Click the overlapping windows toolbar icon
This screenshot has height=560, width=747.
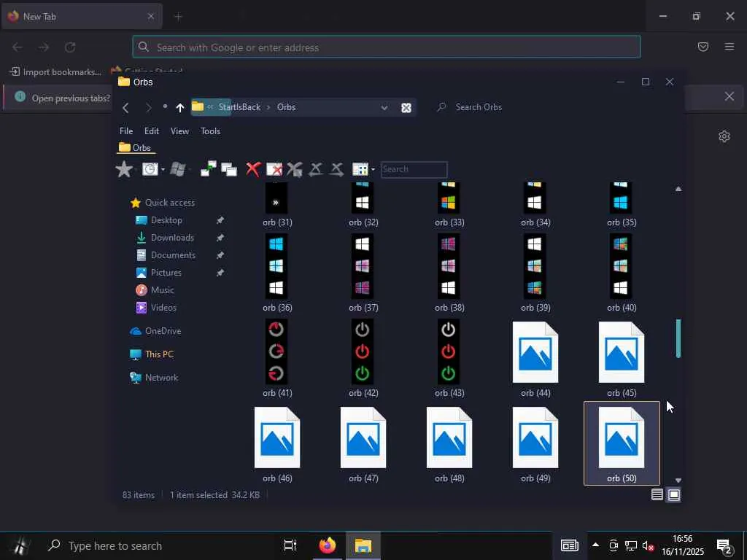pyautogui.click(x=229, y=169)
